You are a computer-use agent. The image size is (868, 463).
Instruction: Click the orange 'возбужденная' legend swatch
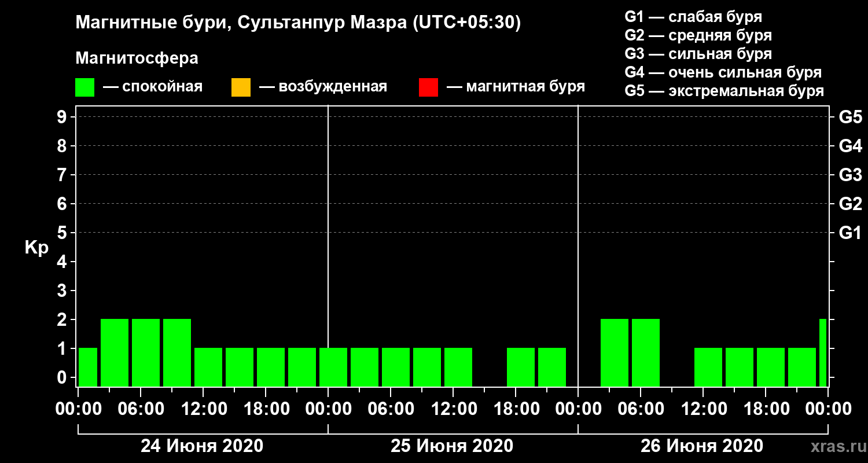(241, 87)
